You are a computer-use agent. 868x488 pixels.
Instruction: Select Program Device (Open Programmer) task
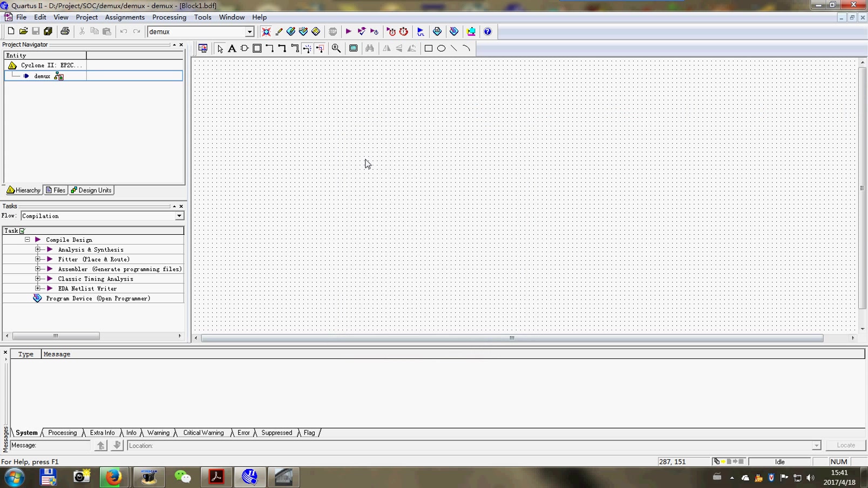(98, 298)
